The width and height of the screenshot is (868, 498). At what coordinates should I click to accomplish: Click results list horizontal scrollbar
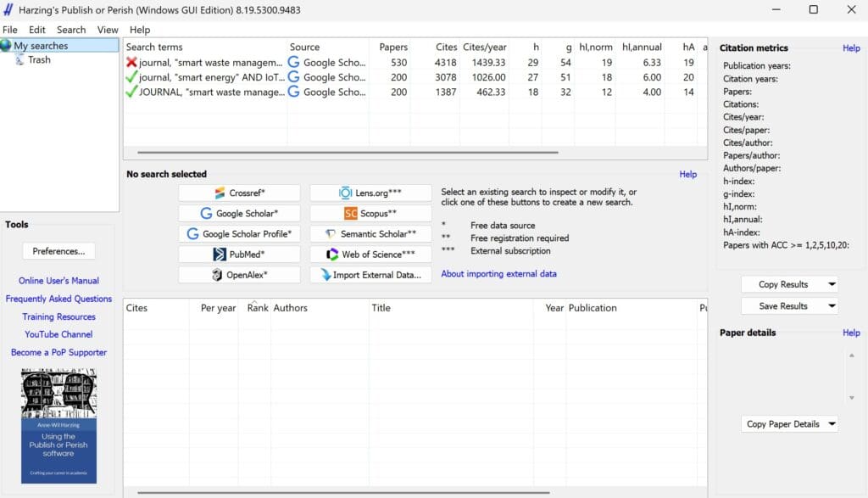click(x=344, y=492)
